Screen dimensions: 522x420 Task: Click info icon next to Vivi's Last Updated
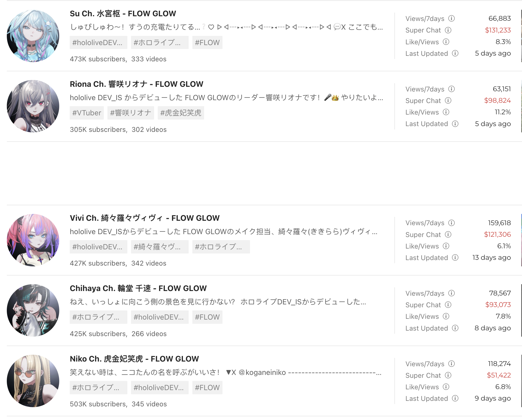tap(455, 258)
